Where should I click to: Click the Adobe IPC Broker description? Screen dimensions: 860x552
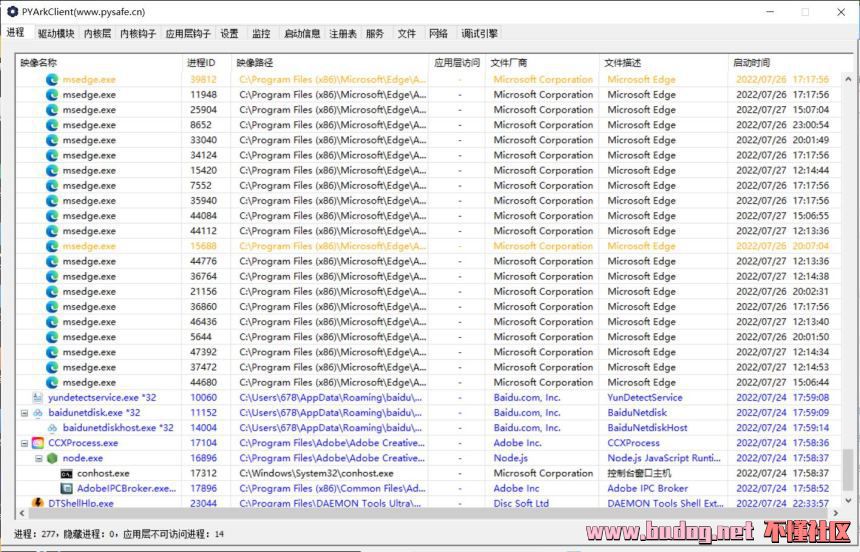pyautogui.click(x=648, y=488)
